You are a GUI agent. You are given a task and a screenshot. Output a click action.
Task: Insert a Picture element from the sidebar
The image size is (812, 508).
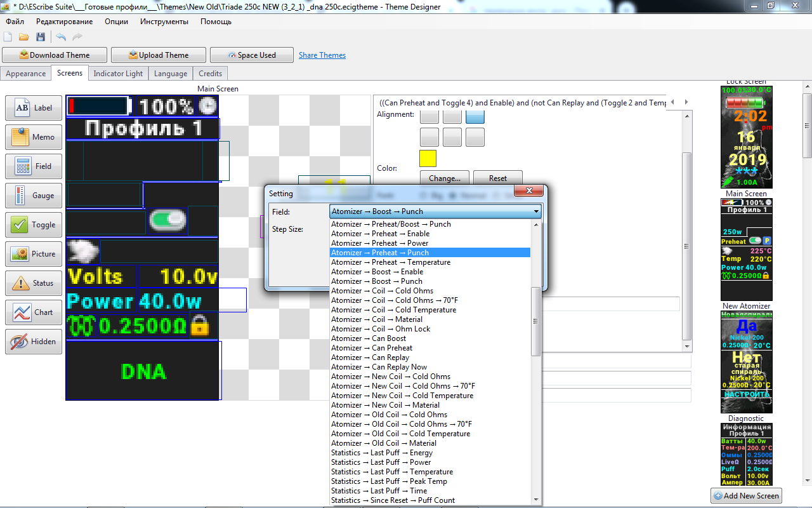[x=34, y=254]
